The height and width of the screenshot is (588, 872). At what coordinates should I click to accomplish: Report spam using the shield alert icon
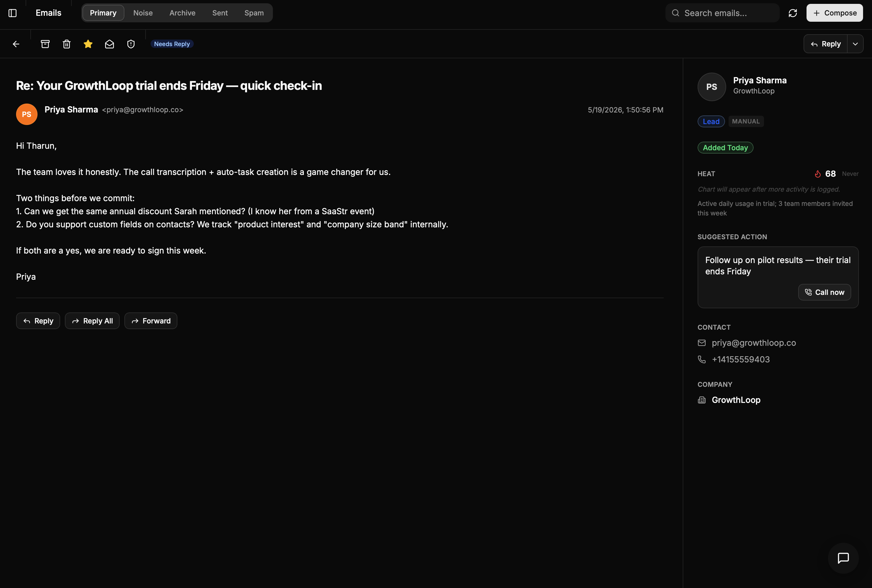coord(131,44)
